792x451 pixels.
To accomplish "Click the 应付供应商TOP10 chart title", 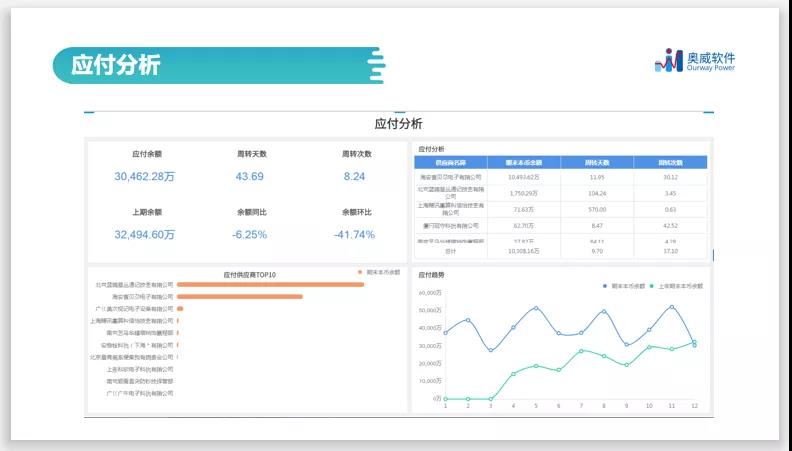I will (x=250, y=275).
